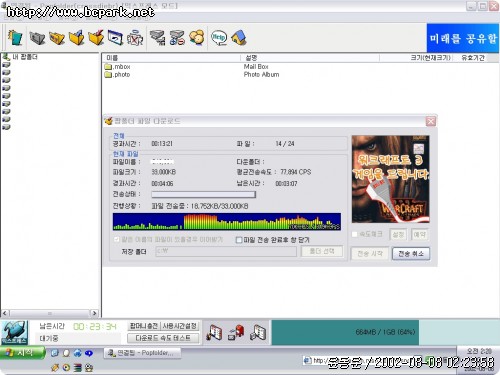Open the Windows 시작 Start button
The height and width of the screenshot is (375, 500).
click(x=22, y=353)
